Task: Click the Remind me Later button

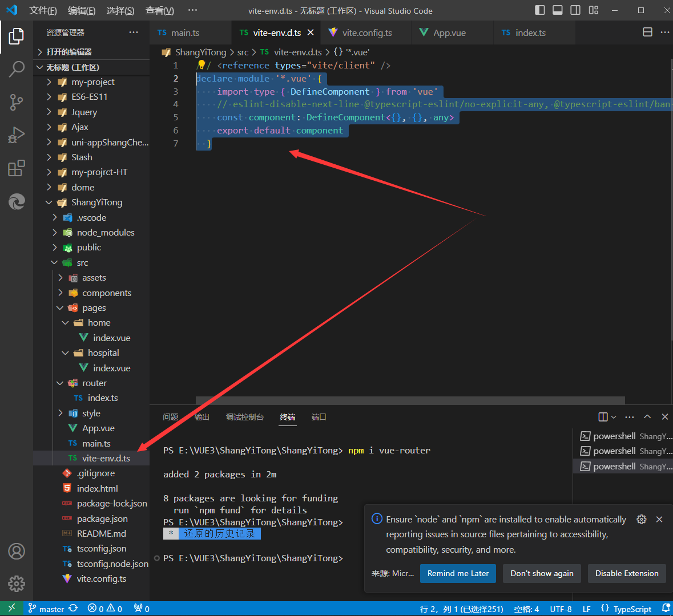Action: [x=458, y=574]
